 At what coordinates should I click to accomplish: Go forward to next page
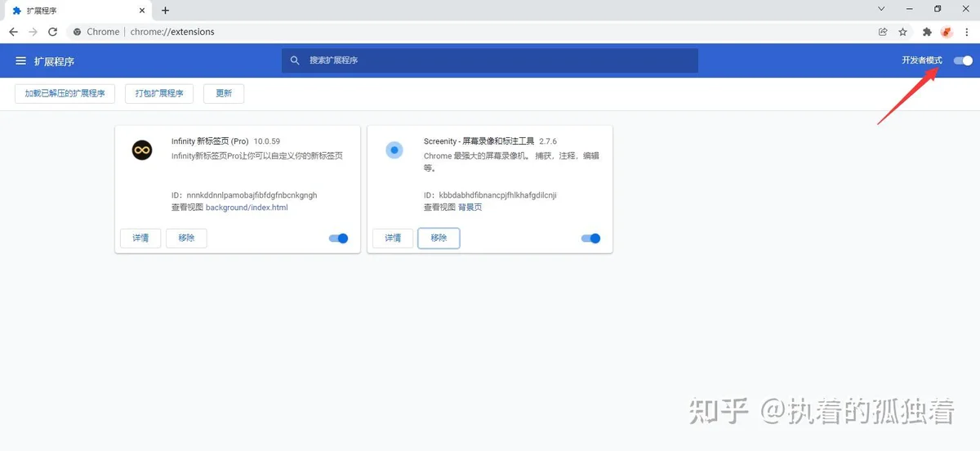(x=33, y=32)
